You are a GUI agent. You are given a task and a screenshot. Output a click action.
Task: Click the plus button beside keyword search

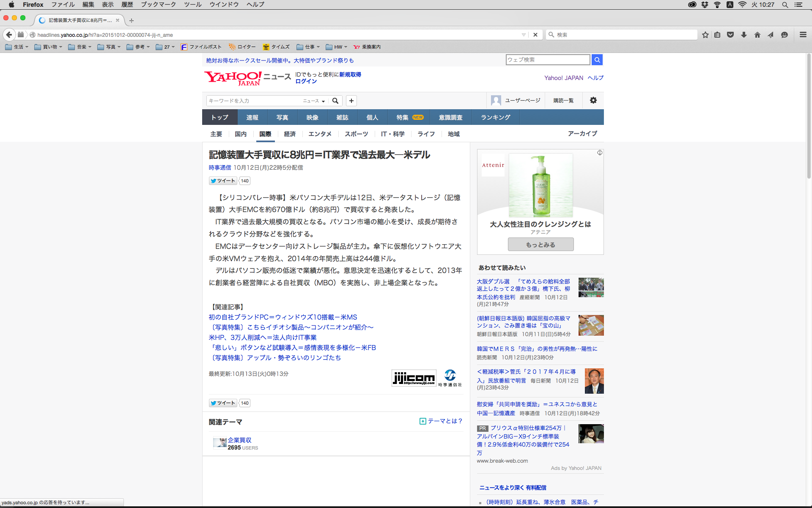coord(351,101)
